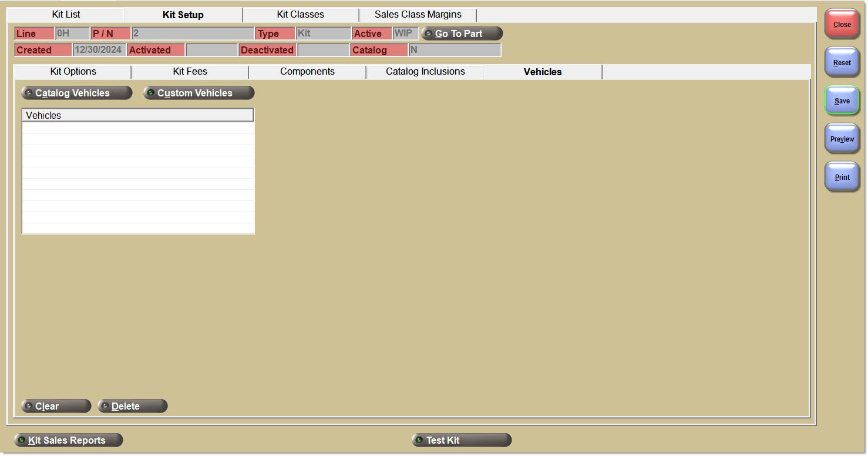Screen dimensions: 868x456
Task: Clear the vehicles list
Action: tap(56, 407)
